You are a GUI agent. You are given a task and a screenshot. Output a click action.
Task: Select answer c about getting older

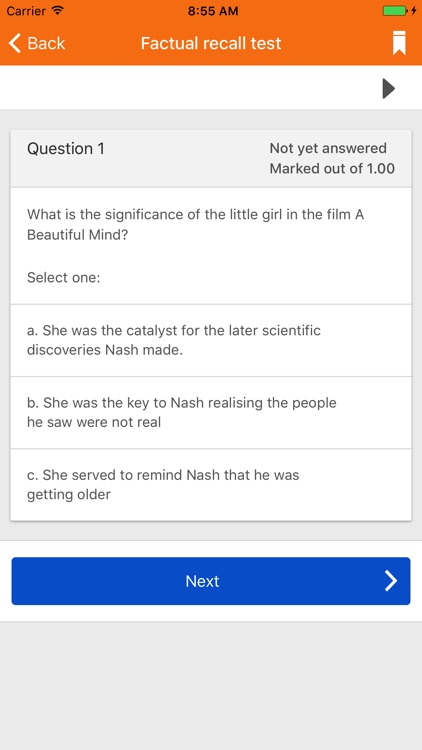click(211, 485)
